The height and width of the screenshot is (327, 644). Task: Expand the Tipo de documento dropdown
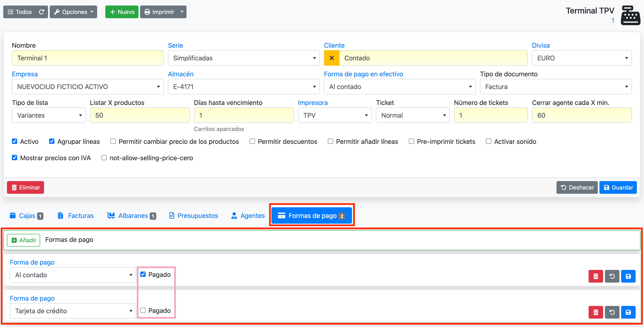point(555,87)
